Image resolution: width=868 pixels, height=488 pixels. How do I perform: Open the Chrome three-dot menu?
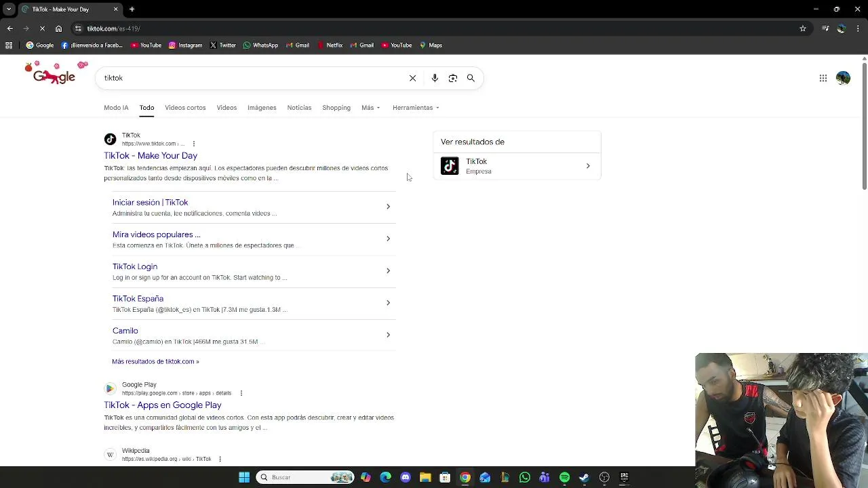[857, 28]
